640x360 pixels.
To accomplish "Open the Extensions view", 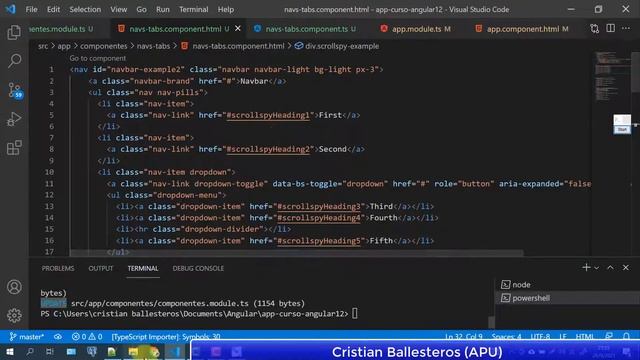I will (x=14, y=147).
